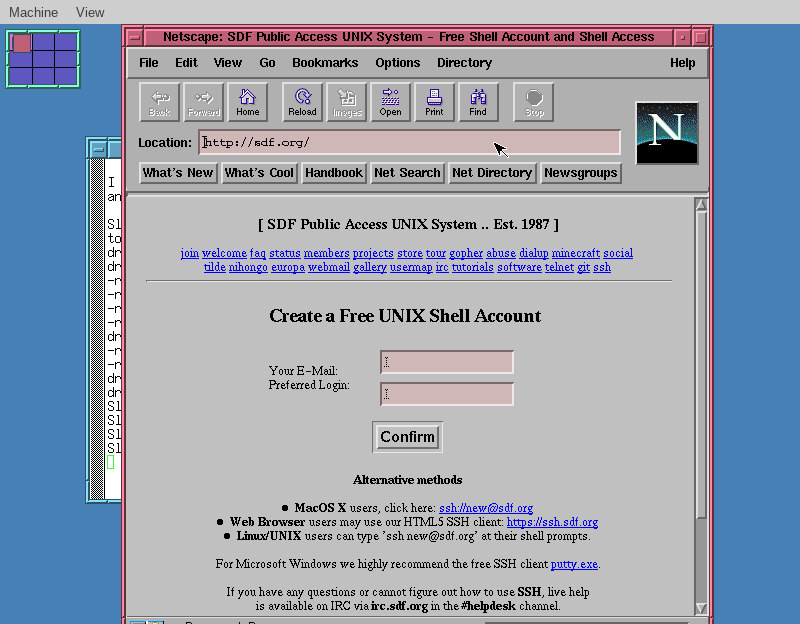Print the page using the Print icon
Image resolution: width=800 pixels, height=624 pixels.
(x=434, y=102)
